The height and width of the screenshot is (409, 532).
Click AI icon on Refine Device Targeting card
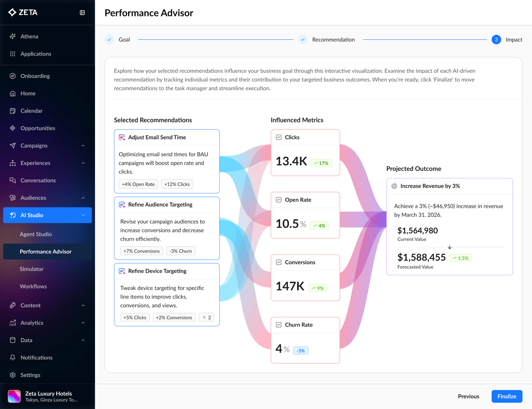coord(122,271)
